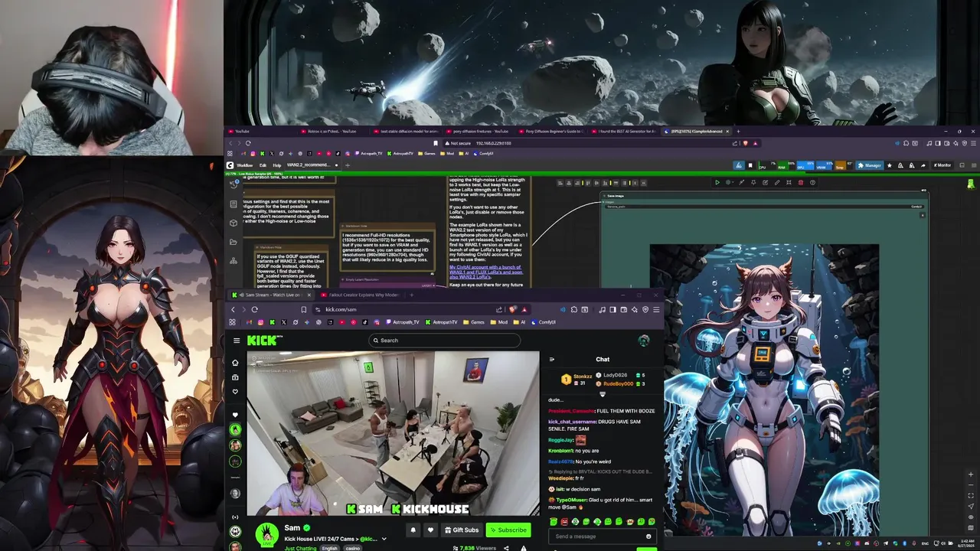The width and height of the screenshot is (980, 551).
Task: Open AI bookmark folder in Kick window
Action: 520,322
